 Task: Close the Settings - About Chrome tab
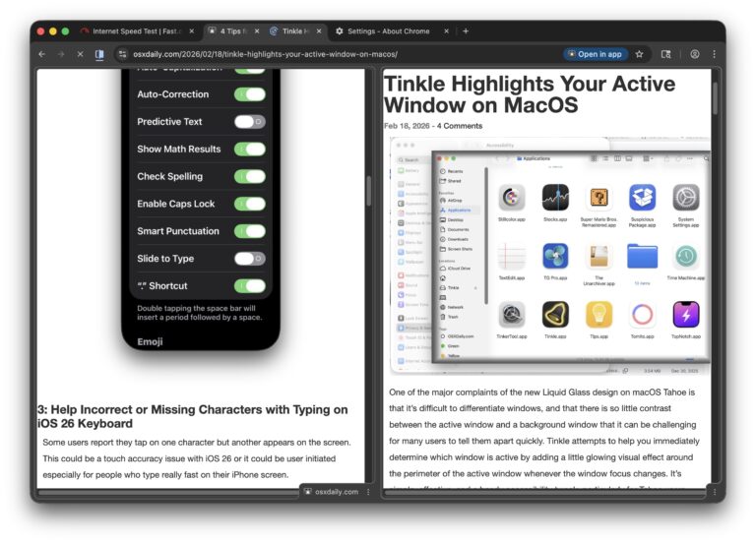(446, 31)
